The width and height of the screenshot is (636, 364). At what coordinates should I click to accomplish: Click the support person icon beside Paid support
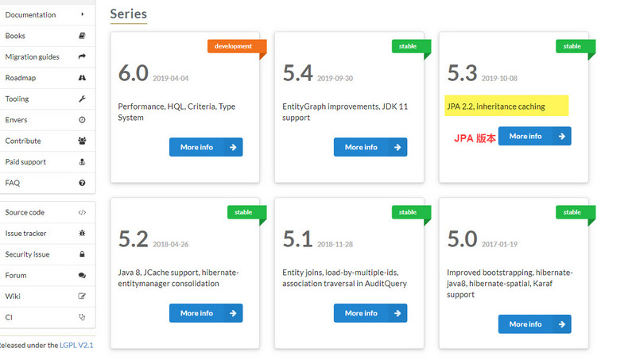point(82,162)
